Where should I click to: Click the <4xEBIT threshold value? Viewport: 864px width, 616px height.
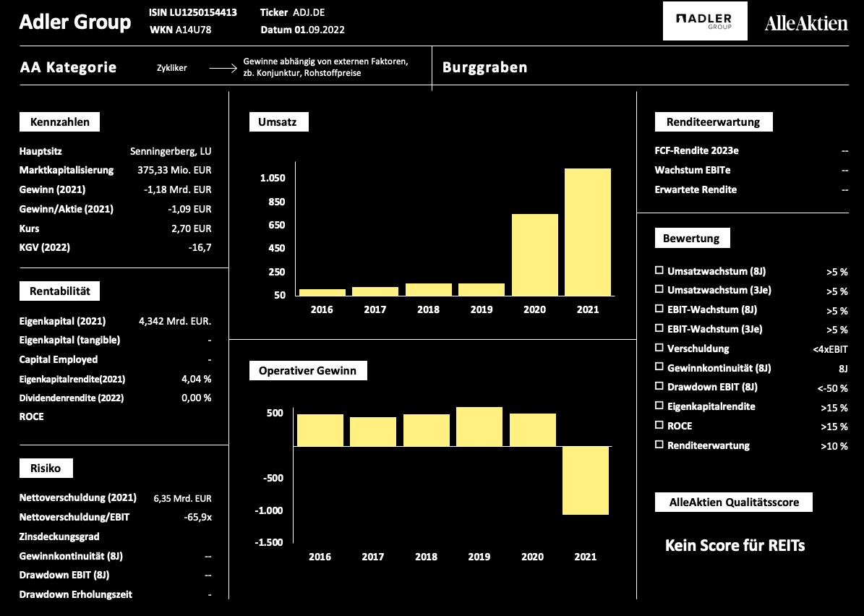tap(831, 348)
